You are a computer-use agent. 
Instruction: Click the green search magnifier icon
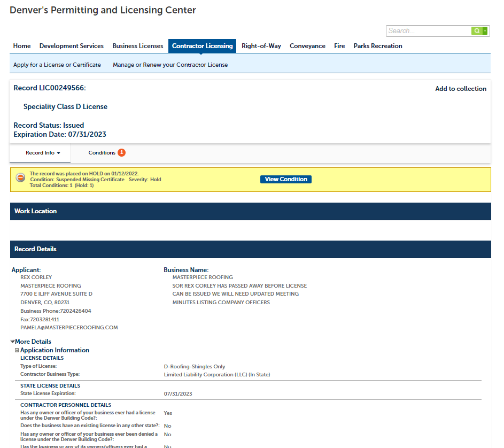pyautogui.click(x=476, y=31)
